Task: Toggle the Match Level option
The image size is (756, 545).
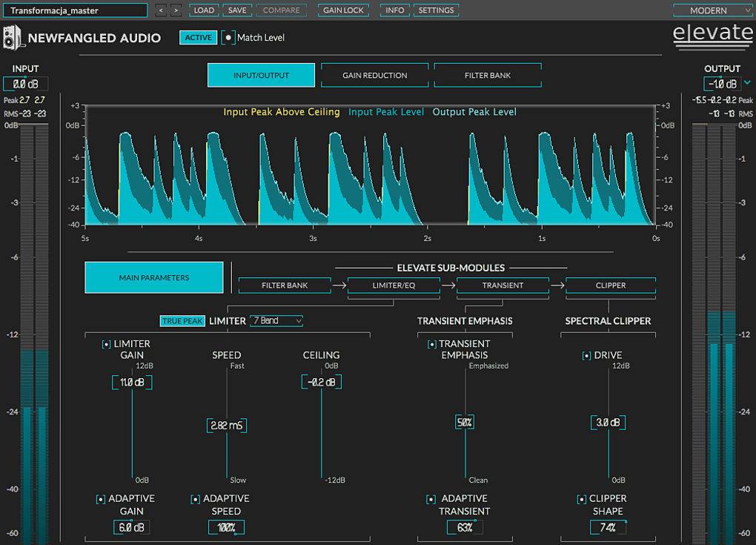Action: pos(228,38)
